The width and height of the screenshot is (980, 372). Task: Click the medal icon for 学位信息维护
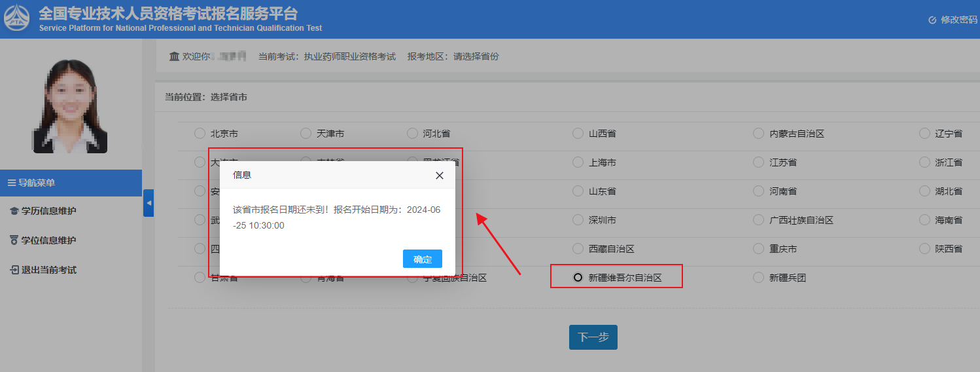(14, 240)
